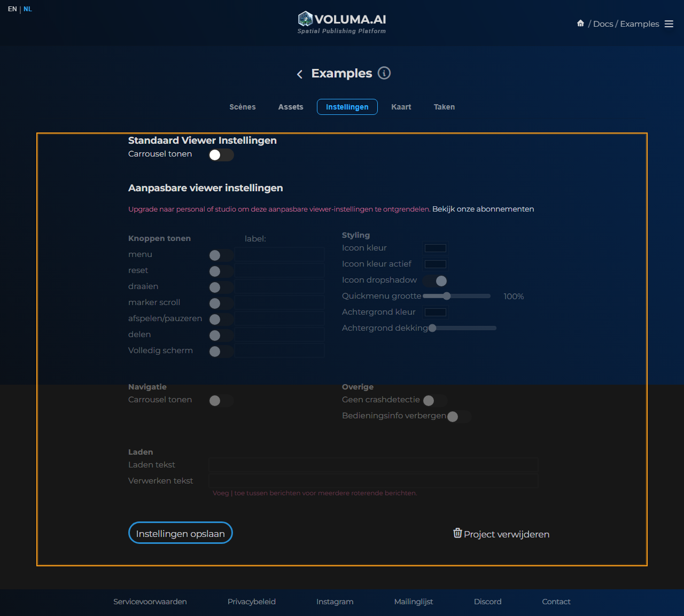Click the home icon in the breadcrumb

580,24
